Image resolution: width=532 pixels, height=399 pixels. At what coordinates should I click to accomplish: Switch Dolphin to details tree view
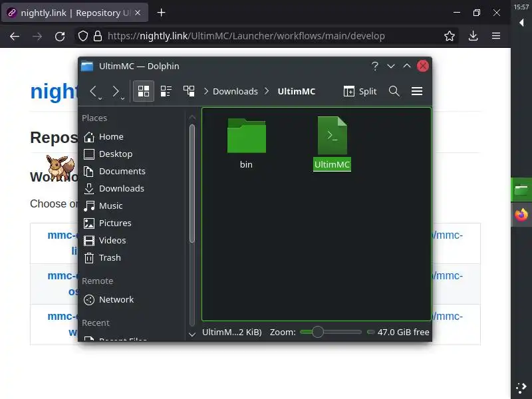[x=189, y=91]
